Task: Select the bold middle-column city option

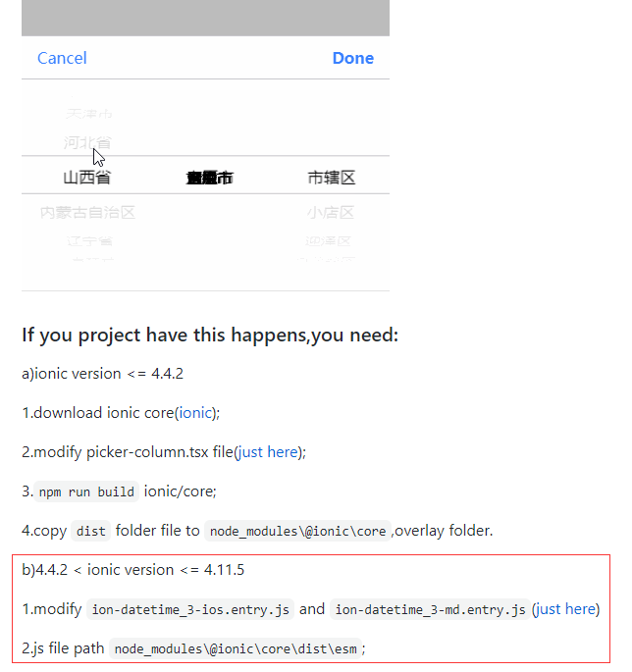Action: [x=210, y=178]
